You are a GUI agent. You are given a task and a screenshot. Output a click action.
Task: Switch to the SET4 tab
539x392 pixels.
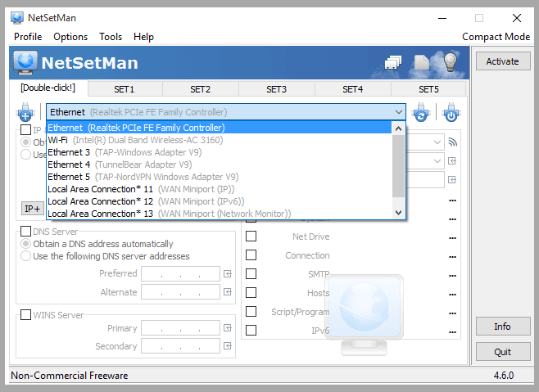coord(353,89)
